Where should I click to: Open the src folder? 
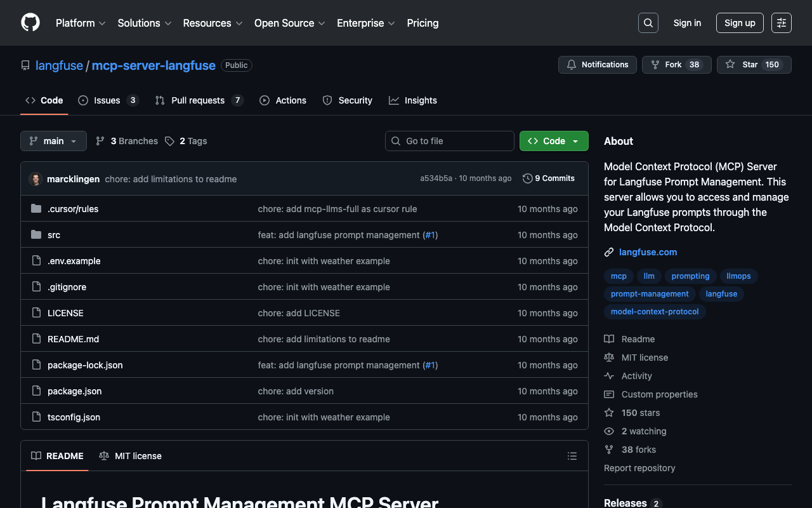(54, 235)
